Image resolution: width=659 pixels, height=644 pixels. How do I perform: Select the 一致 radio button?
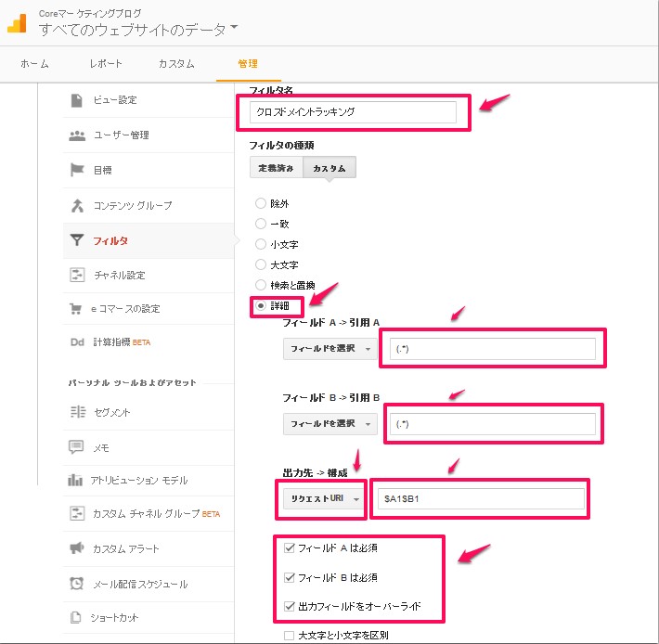click(x=261, y=224)
